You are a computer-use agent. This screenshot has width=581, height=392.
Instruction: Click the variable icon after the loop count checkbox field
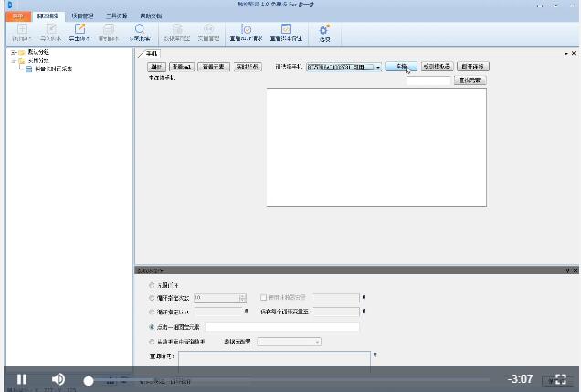[364, 298]
